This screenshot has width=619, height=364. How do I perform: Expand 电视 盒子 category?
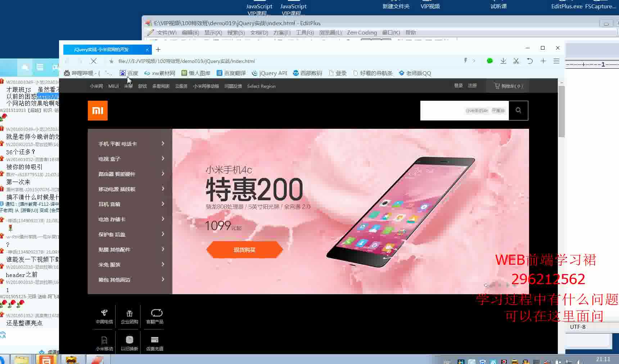[130, 159]
